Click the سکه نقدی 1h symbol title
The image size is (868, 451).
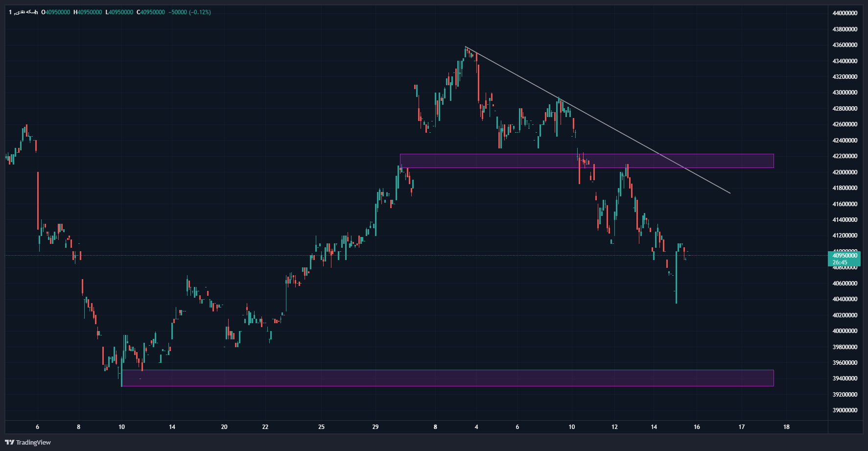pyautogui.click(x=23, y=12)
